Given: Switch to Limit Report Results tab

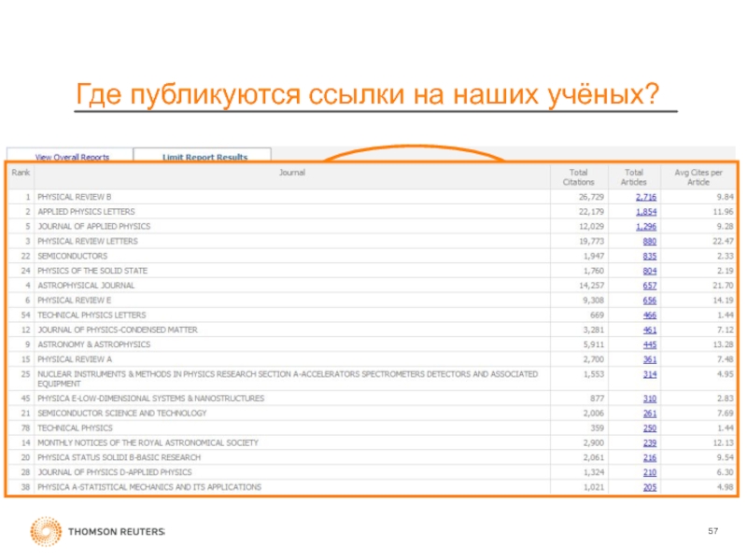Looking at the screenshot, I should click(204, 157).
